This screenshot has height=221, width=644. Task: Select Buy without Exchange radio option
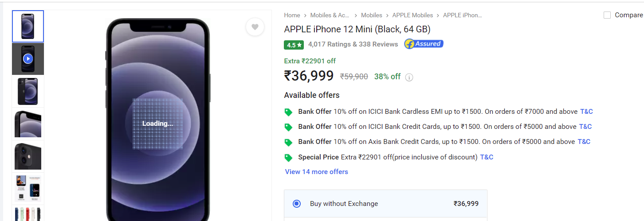pos(297,204)
